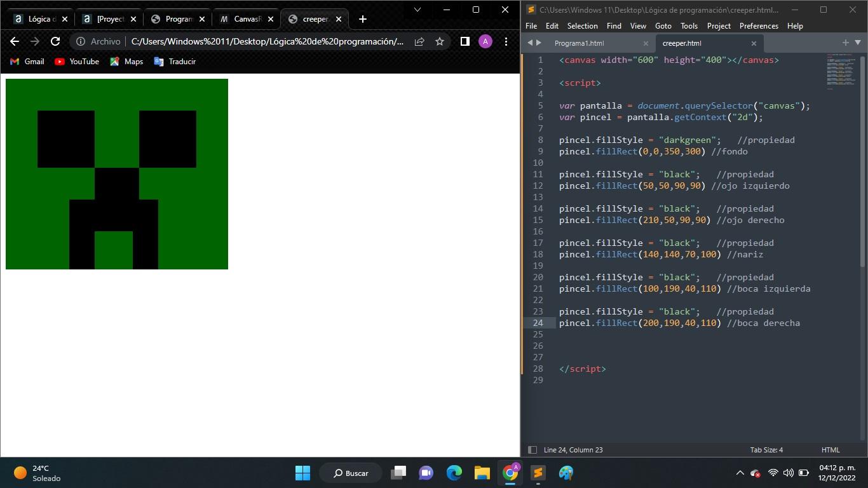Open Sublime Preferences menu
Screen dimensions: 868x488
click(759, 26)
